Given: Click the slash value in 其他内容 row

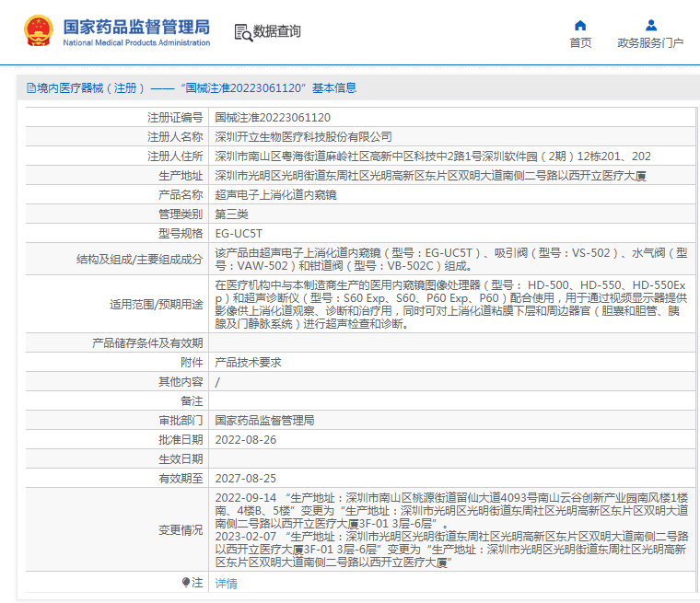Looking at the screenshot, I should 217,382.
